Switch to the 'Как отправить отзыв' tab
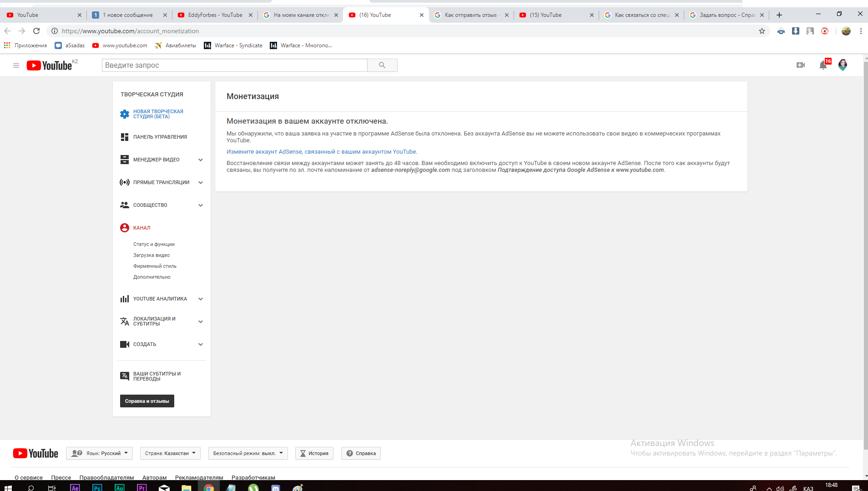868x491 pixels. coord(471,15)
